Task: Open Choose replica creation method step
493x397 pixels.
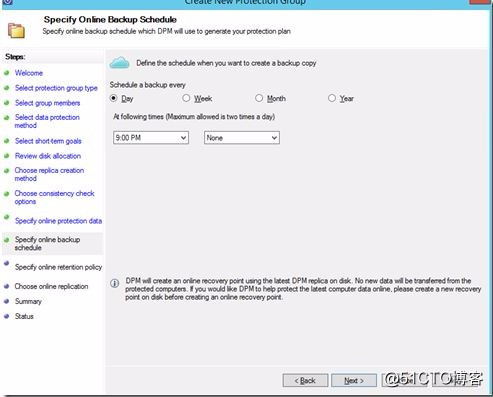Action: [x=49, y=174]
